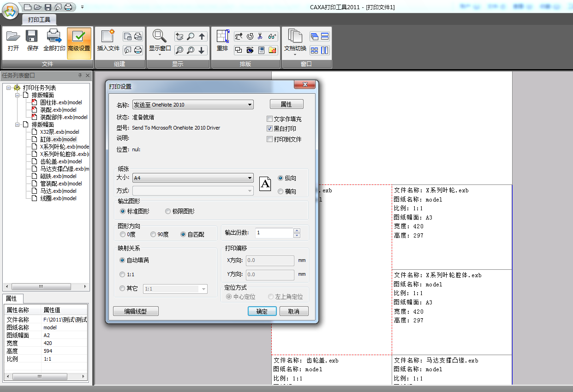Click the 重排 re-layout button
Viewport: 573px width, 392px height.
point(222,40)
